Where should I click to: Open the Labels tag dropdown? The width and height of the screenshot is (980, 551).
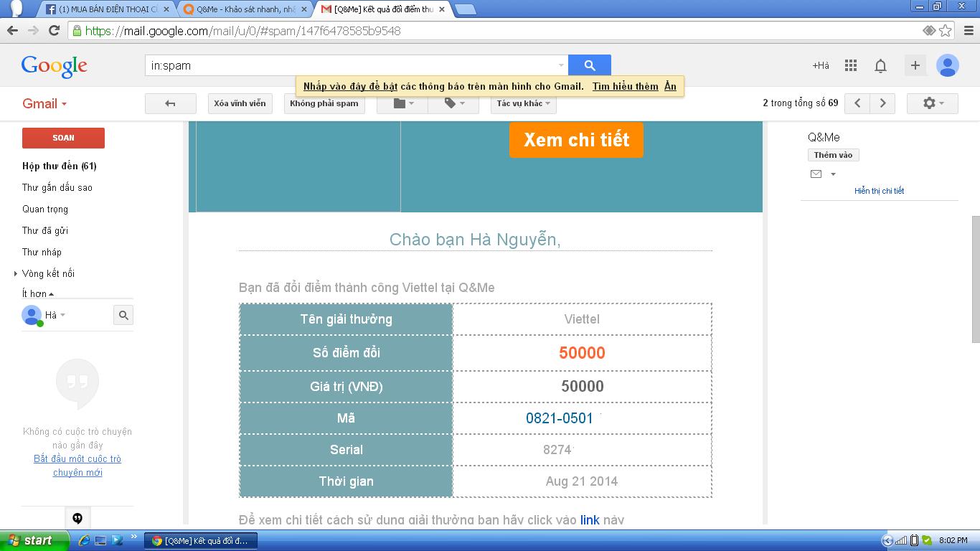[454, 103]
